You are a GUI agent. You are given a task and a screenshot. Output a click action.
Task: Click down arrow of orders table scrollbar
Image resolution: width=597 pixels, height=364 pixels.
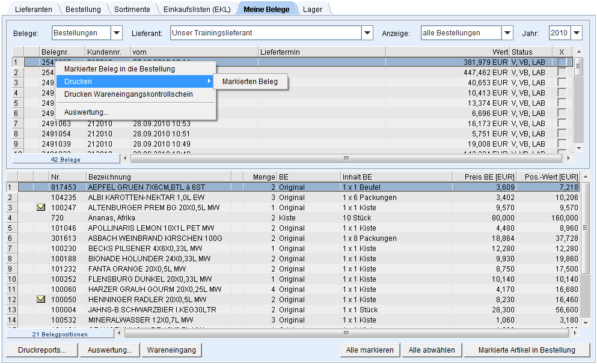pos(578,148)
